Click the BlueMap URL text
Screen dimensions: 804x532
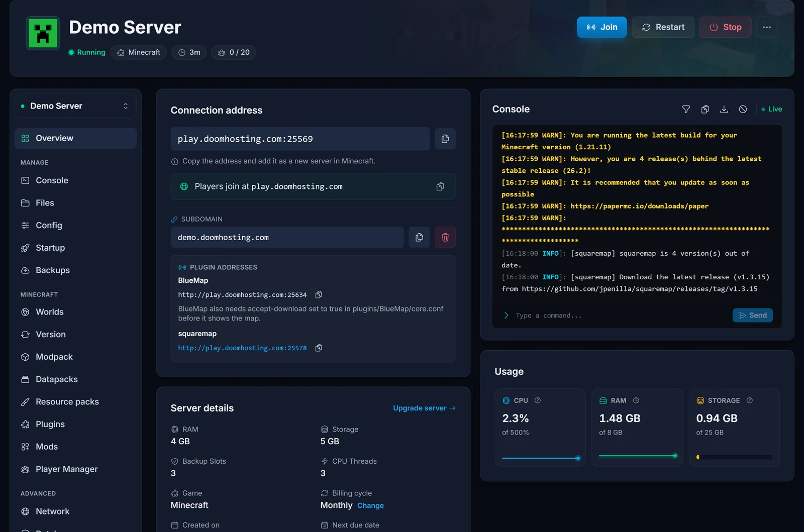click(x=242, y=295)
